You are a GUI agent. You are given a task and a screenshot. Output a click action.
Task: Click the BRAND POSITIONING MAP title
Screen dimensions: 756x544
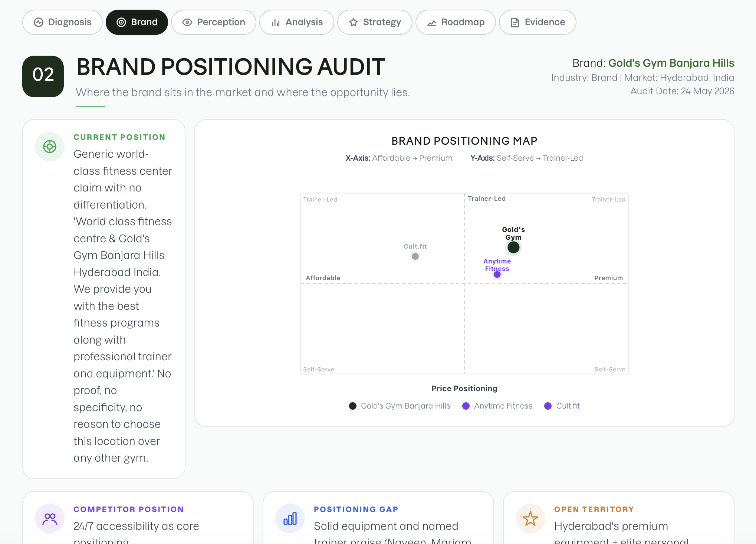tap(464, 141)
